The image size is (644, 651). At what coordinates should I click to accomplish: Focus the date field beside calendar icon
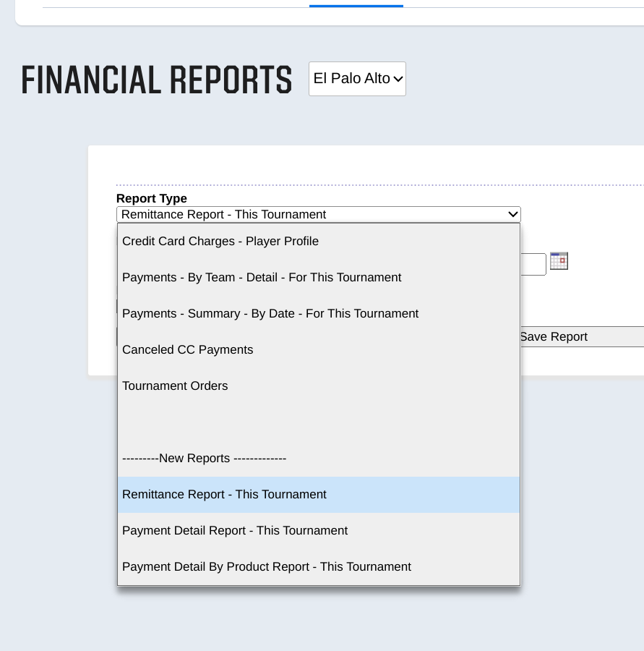(533, 265)
